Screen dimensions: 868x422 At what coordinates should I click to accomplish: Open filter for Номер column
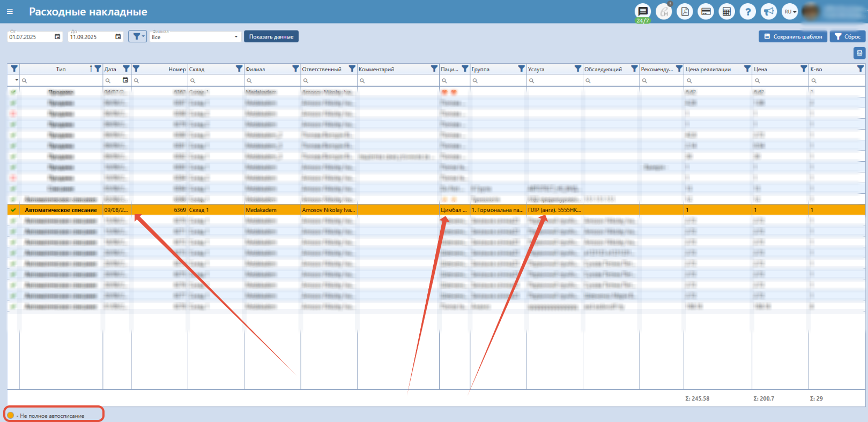tap(136, 69)
